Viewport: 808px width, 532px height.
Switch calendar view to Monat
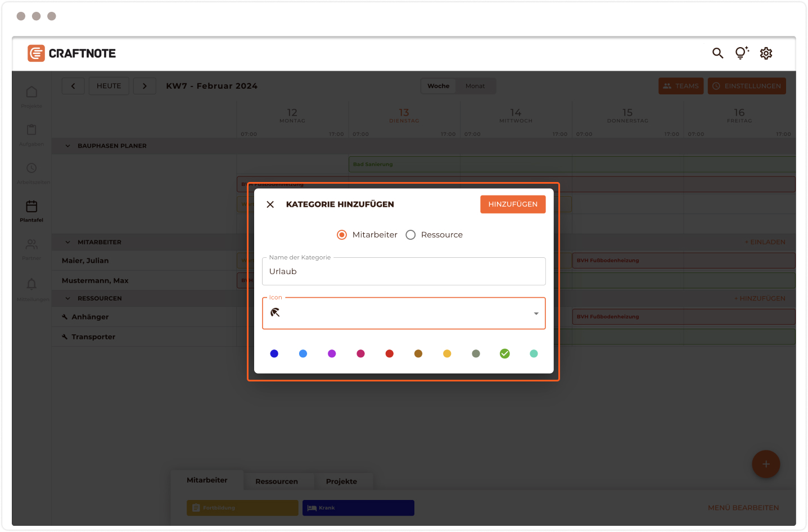pos(475,86)
